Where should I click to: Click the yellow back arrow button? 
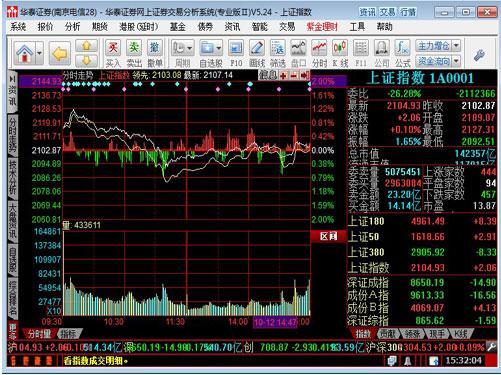[x=60, y=53]
